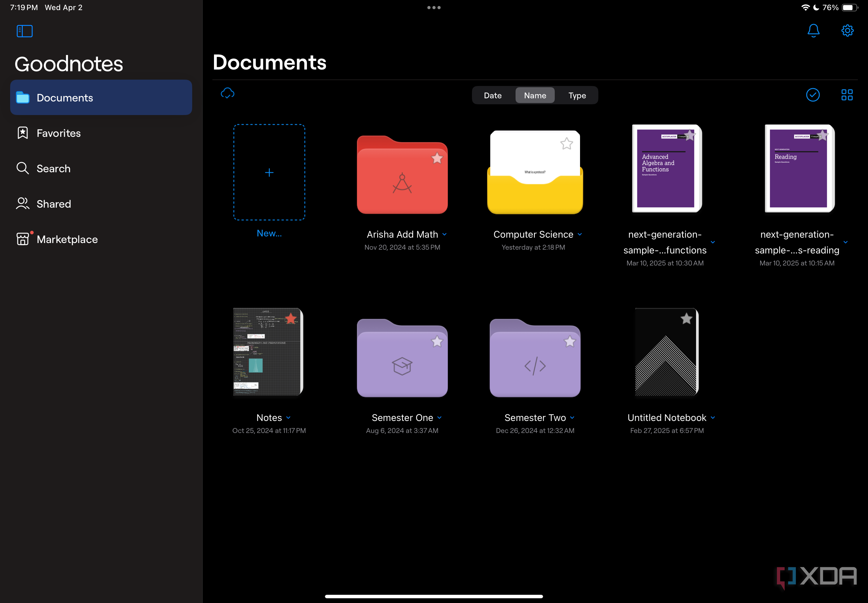Click the Favorites bookmark icon in the sidebar
The height and width of the screenshot is (603, 868).
click(x=23, y=133)
